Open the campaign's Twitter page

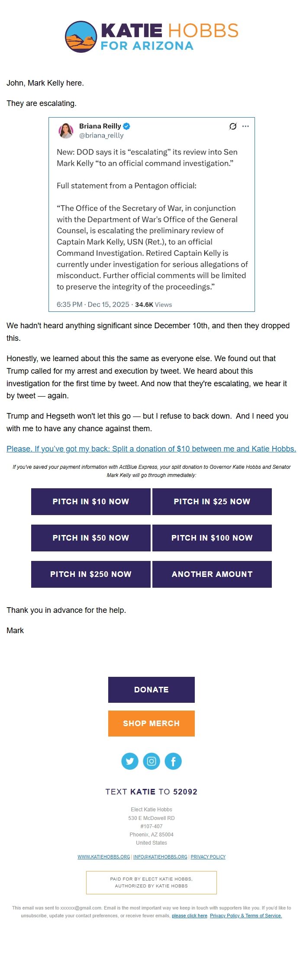click(x=130, y=761)
